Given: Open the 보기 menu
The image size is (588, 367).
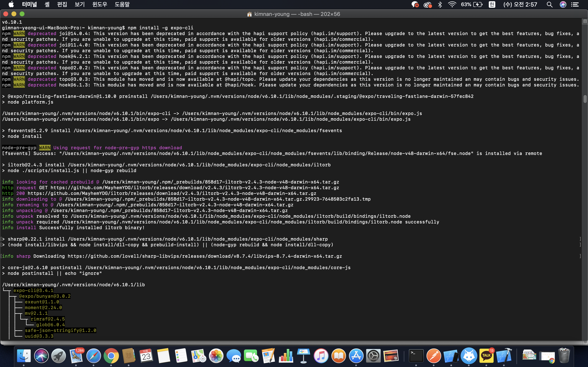Looking at the screenshot, I should pos(79,5).
